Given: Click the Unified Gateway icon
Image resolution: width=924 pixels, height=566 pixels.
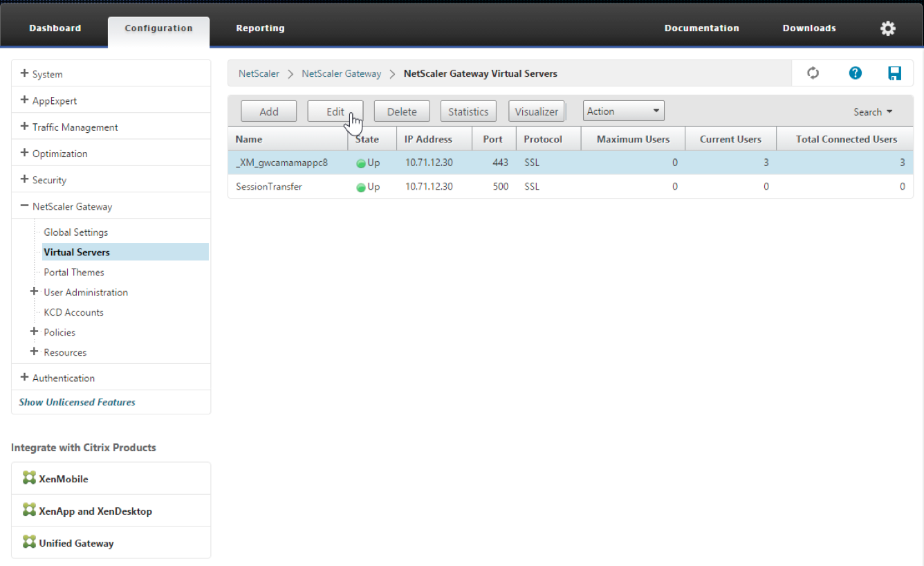Looking at the screenshot, I should [29, 542].
